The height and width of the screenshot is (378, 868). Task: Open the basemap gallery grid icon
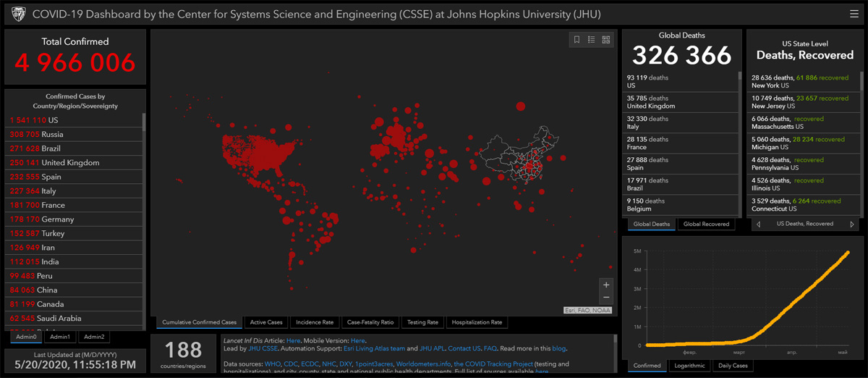coord(606,40)
